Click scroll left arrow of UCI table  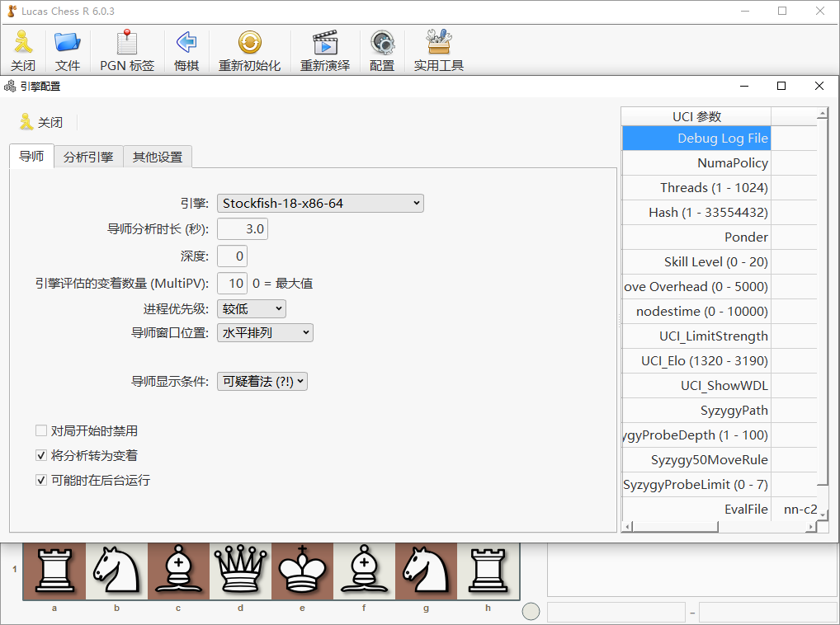627,527
